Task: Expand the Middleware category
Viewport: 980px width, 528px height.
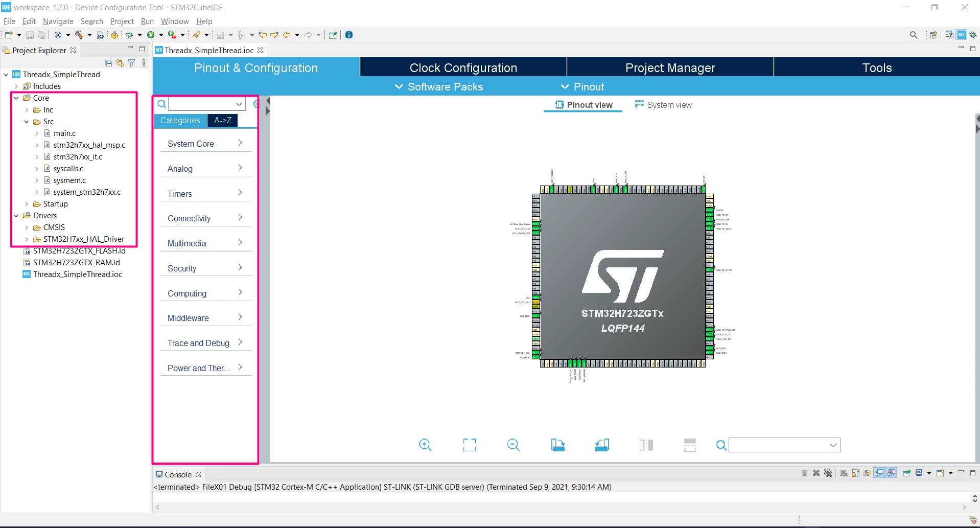Action: point(206,318)
